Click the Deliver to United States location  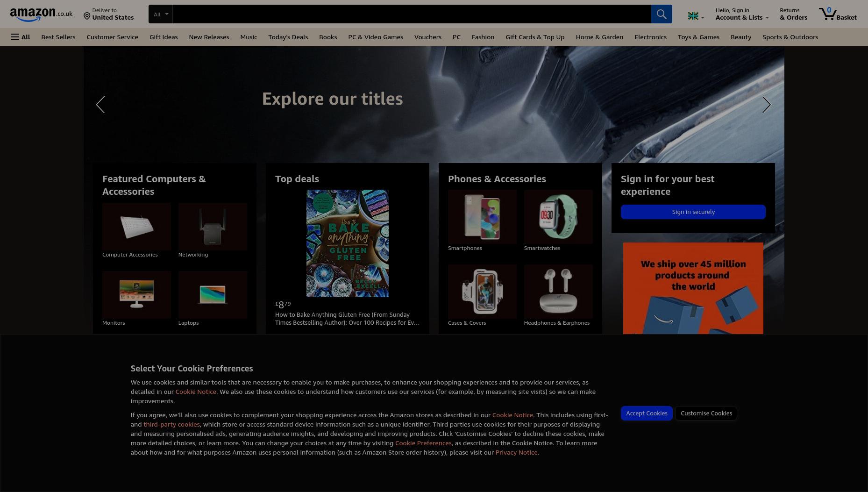[x=108, y=14]
